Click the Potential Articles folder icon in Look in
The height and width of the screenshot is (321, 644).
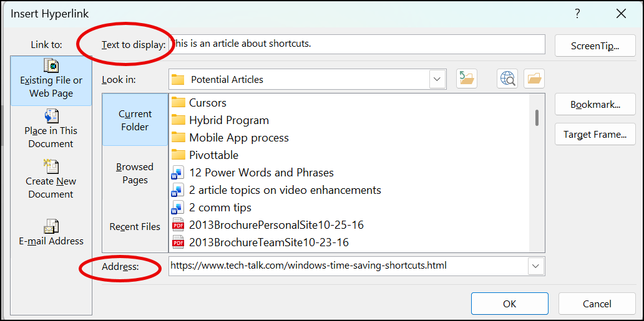click(178, 79)
